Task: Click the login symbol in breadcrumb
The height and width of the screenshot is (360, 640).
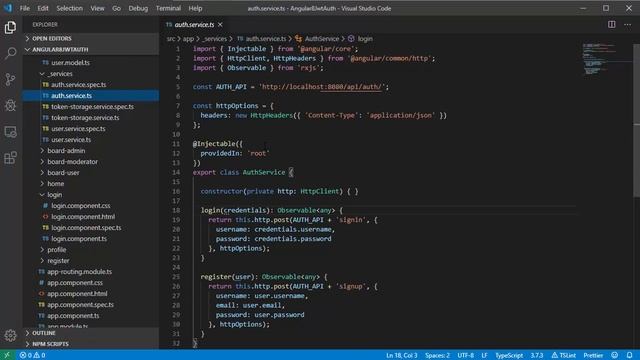Action: 365,39
